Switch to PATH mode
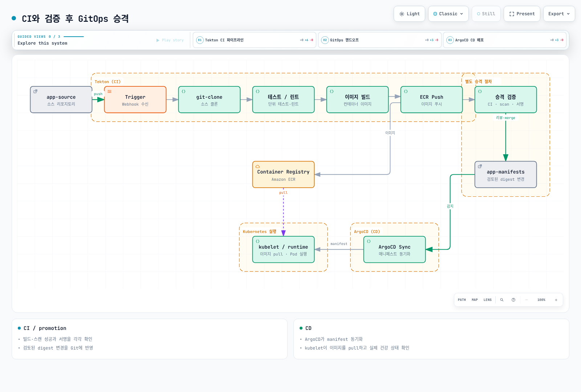The height and width of the screenshot is (392, 581). click(x=462, y=300)
